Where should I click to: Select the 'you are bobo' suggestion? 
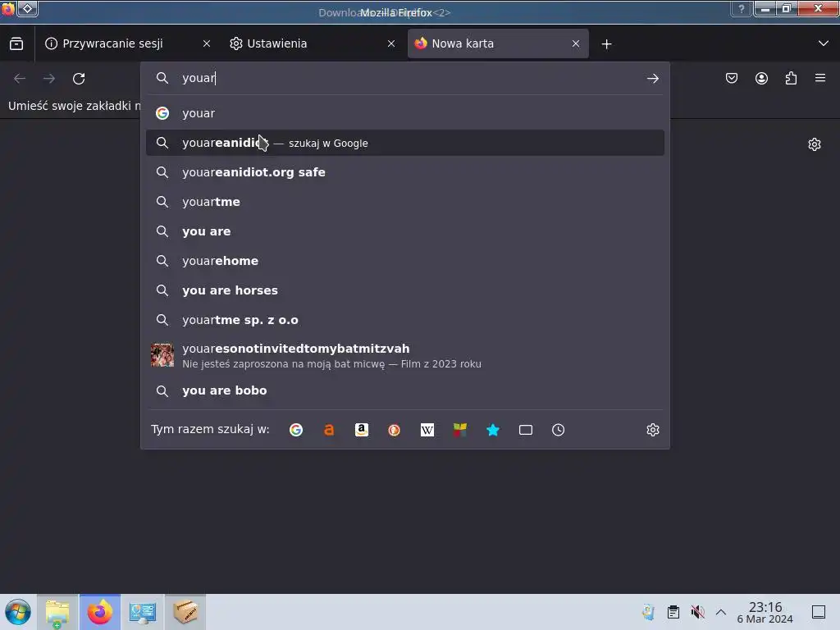[x=405, y=390]
